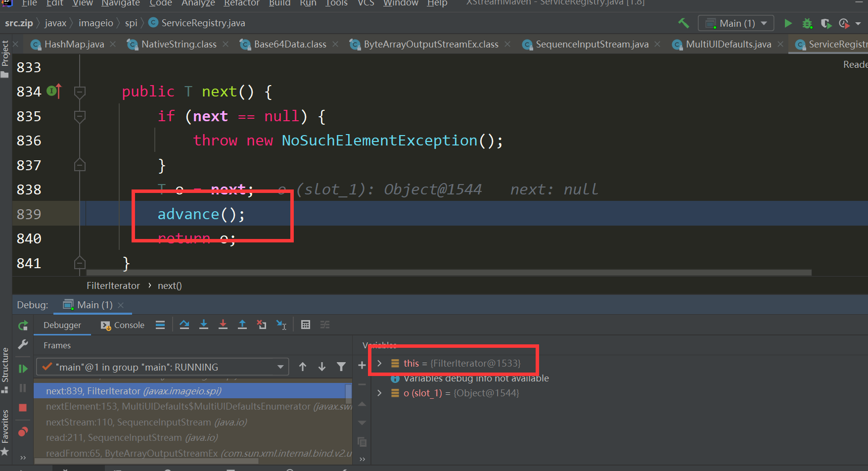Toggle the frames filter funnel icon
The width and height of the screenshot is (868, 471).
tap(341, 366)
